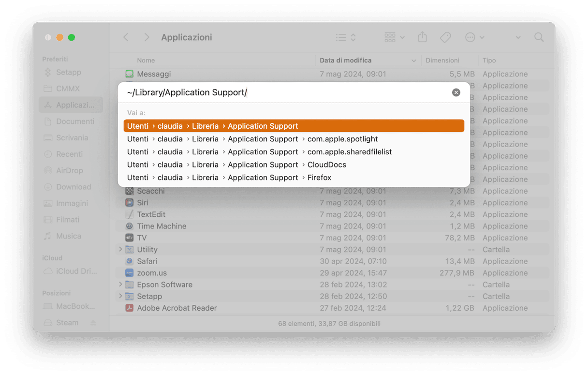
Task: Clear the Go to path field
Action: pos(456,92)
